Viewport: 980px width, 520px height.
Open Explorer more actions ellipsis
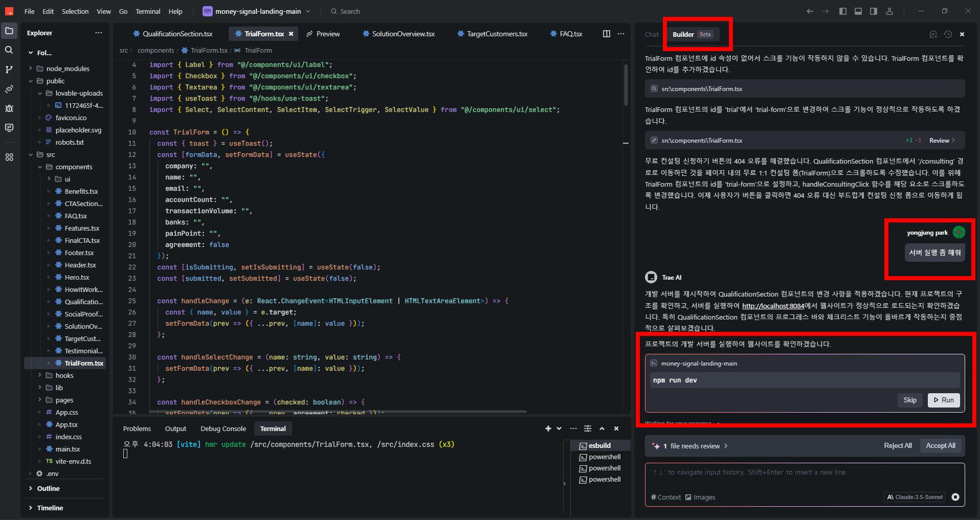coord(99,33)
